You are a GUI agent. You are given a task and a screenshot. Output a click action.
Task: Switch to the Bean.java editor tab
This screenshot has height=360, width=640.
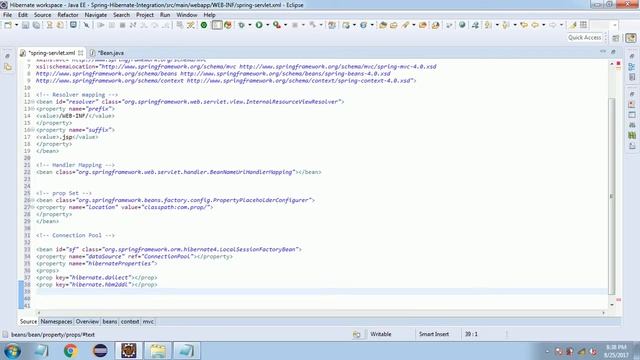click(107, 53)
